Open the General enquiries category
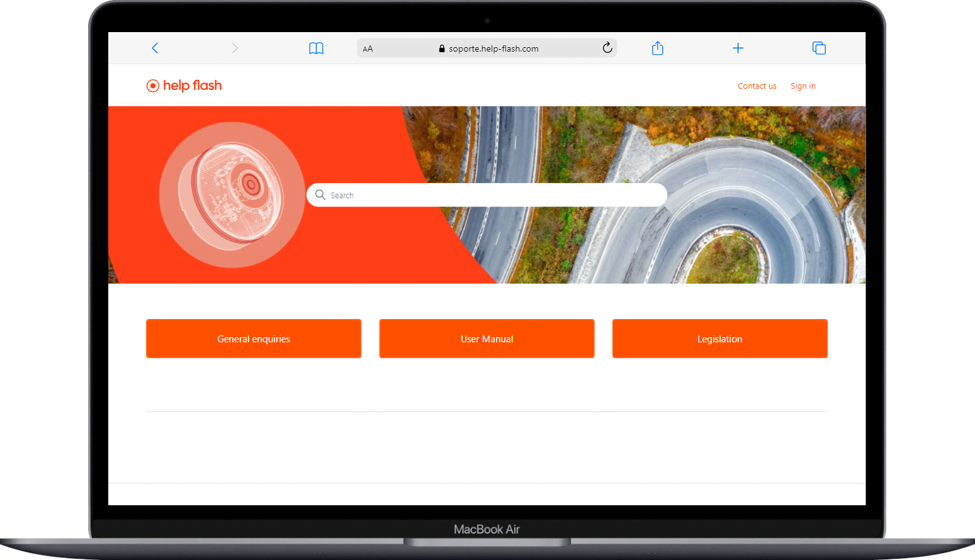 [254, 339]
